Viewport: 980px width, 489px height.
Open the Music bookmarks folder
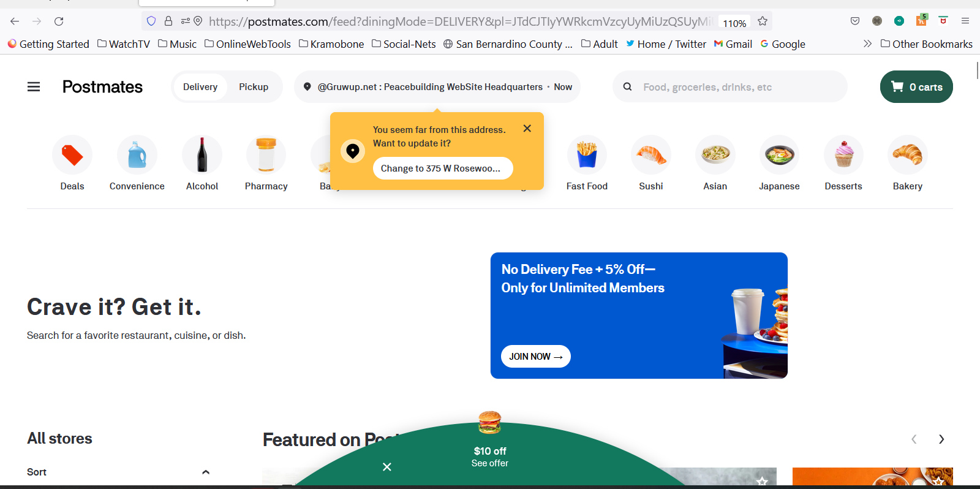pyautogui.click(x=177, y=44)
